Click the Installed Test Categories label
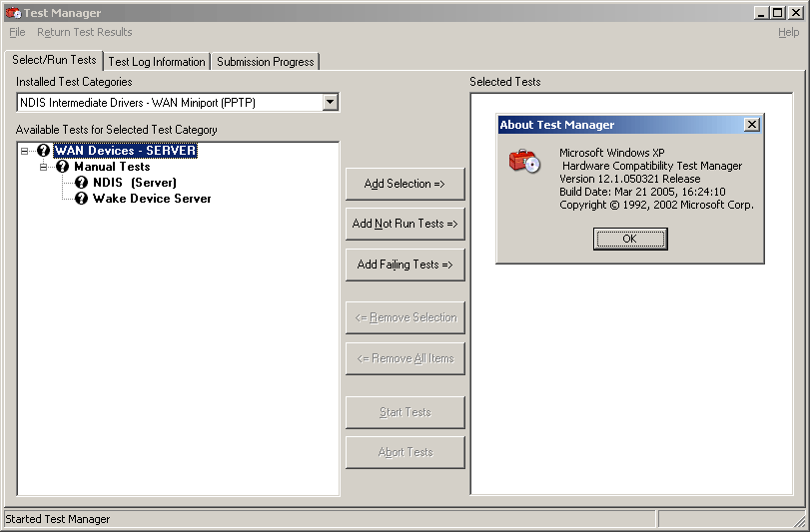Image resolution: width=810 pixels, height=532 pixels. (74, 82)
